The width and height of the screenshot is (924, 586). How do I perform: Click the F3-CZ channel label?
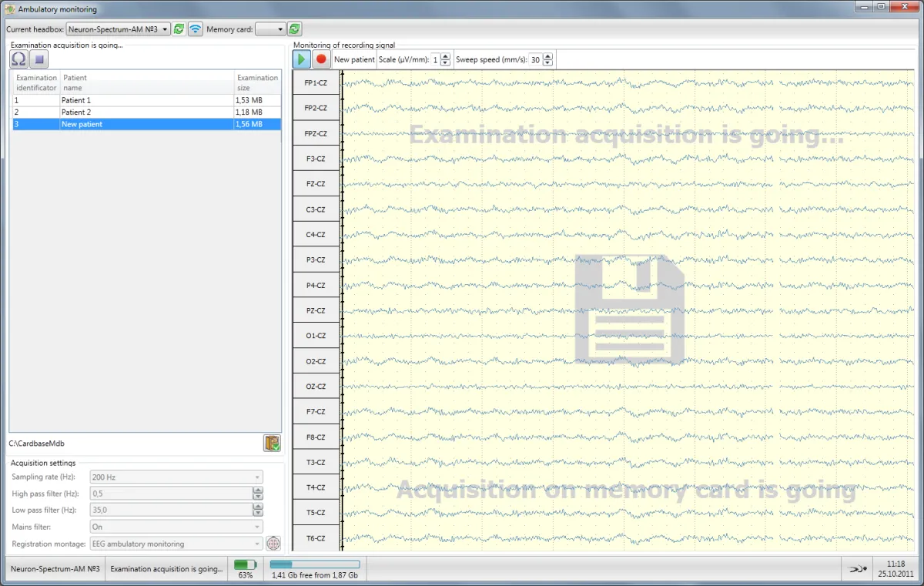(x=316, y=159)
